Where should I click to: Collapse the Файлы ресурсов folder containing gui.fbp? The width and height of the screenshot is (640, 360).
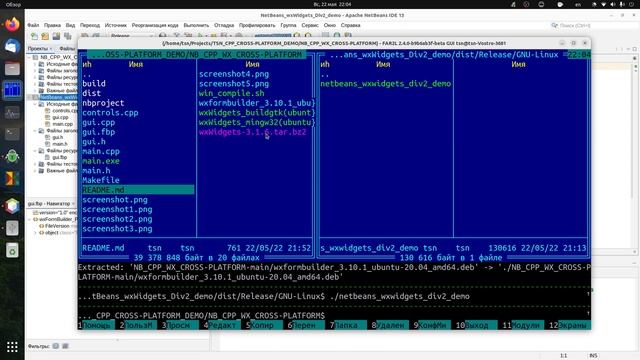click(36, 151)
